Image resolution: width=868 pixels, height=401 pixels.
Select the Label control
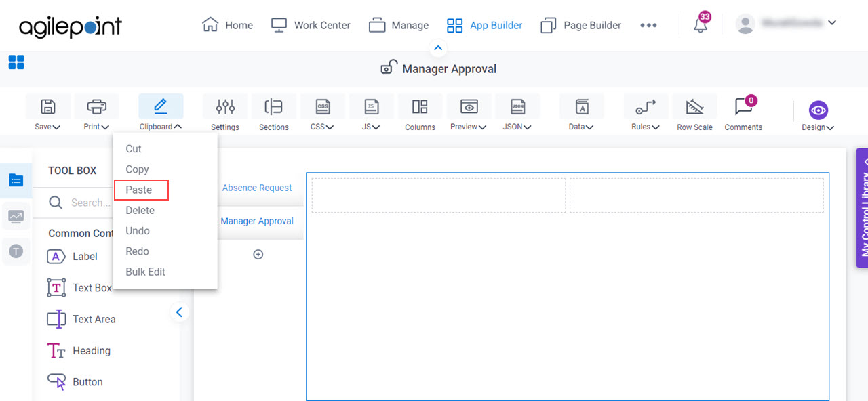(73, 257)
